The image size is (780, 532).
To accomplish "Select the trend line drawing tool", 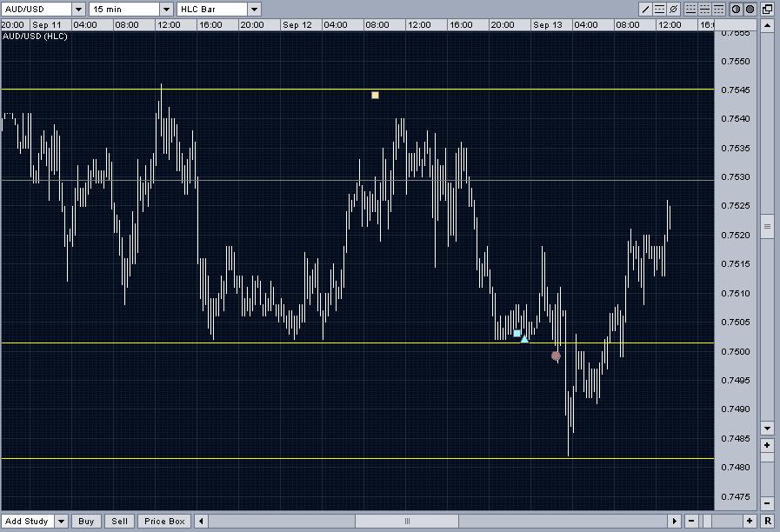I will [645, 9].
